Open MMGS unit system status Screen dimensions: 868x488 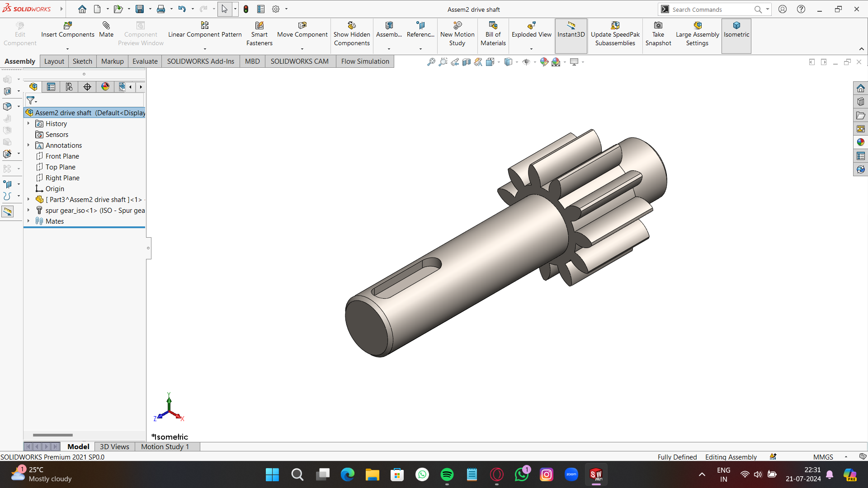(823, 457)
